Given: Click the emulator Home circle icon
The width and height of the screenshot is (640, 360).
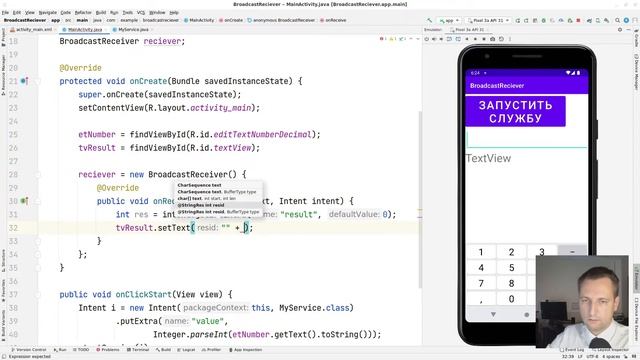Looking at the screenshot, I should pyautogui.click(x=476, y=39).
